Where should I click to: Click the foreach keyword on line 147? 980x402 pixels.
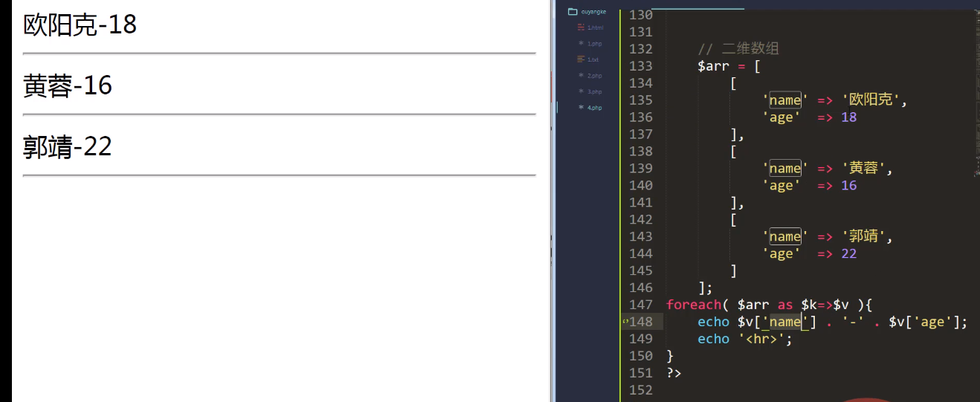point(694,305)
